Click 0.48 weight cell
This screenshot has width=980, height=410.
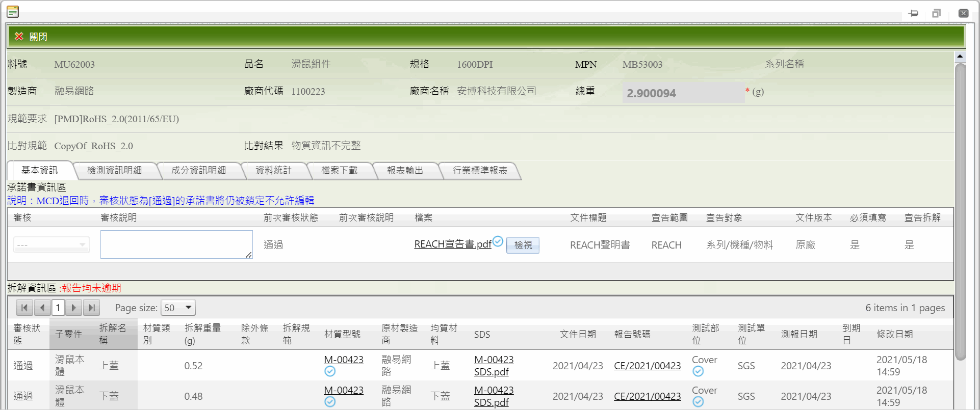pos(193,396)
